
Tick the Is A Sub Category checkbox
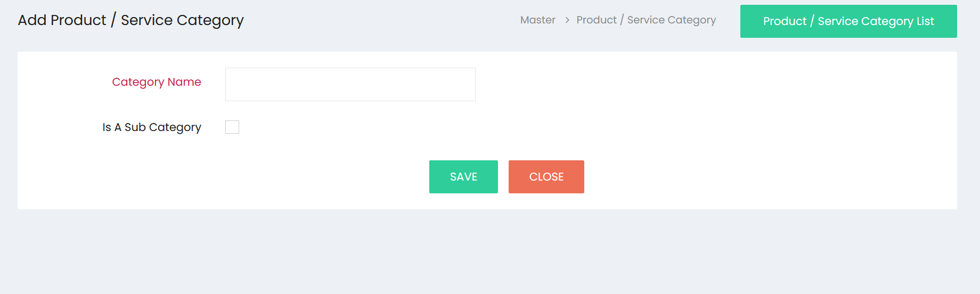(232, 127)
